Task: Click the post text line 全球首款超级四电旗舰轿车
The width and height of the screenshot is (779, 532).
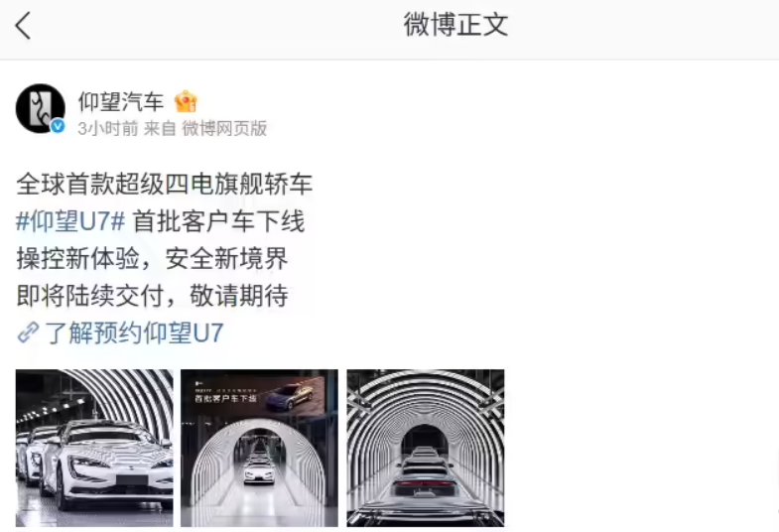Action: point(164,184)
